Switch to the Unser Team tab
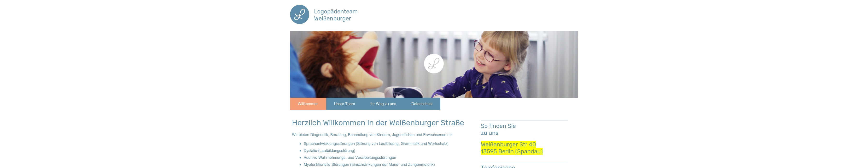This screenshot has width=868, height=168. click(x=344, y=104)
